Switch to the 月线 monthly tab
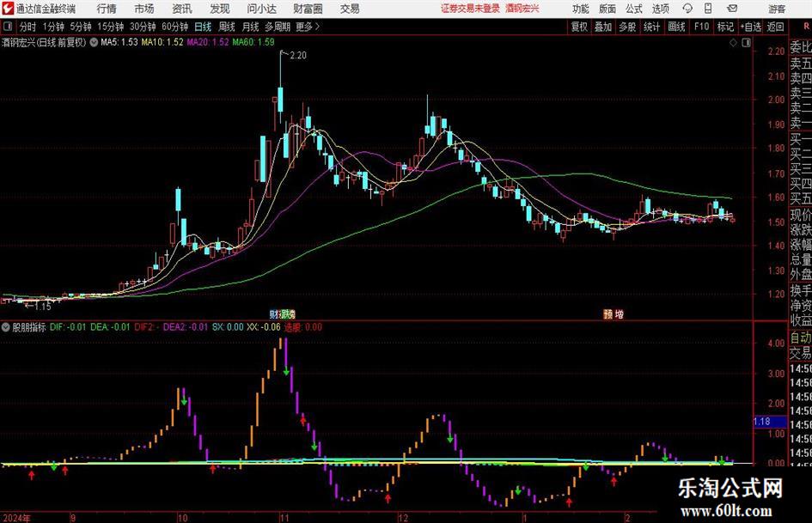 tap(250, 27)
